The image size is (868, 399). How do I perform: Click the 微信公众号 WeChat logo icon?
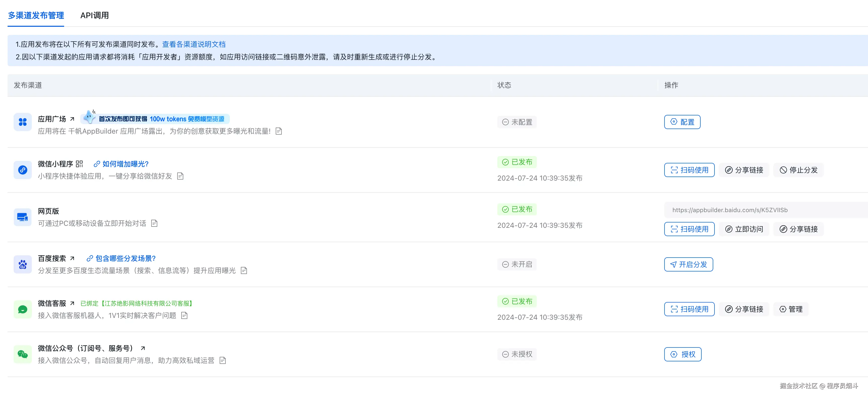[22, 354]
